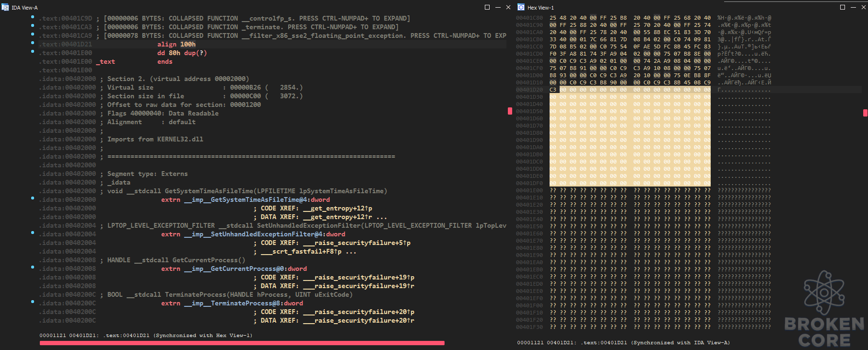868x350 pixels.
Task: Maximize the IDA View-A panel
Action: 487,7
